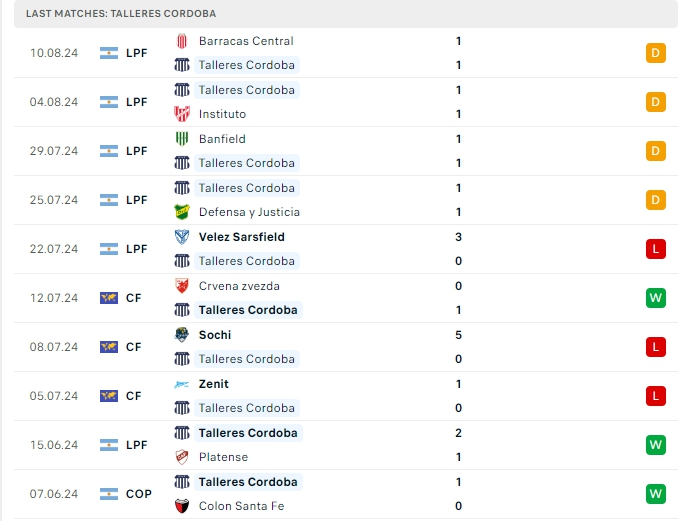Click the Argentina flag on 10.08.24 row

point(109,53)
